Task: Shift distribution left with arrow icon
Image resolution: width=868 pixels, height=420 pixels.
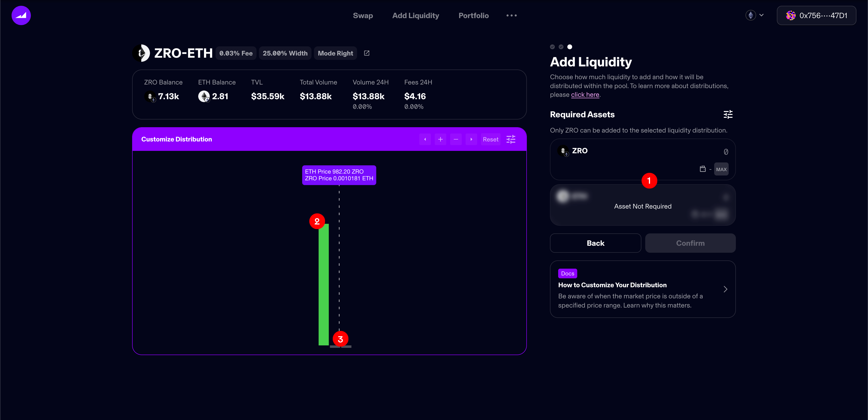Action: pos(425,139)
